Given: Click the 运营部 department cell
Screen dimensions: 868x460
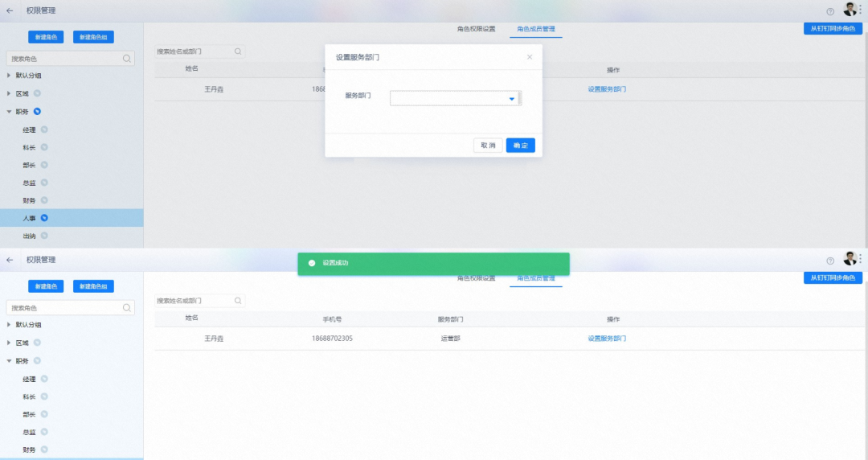Looking at the screenshot, I should coord(450,339).
